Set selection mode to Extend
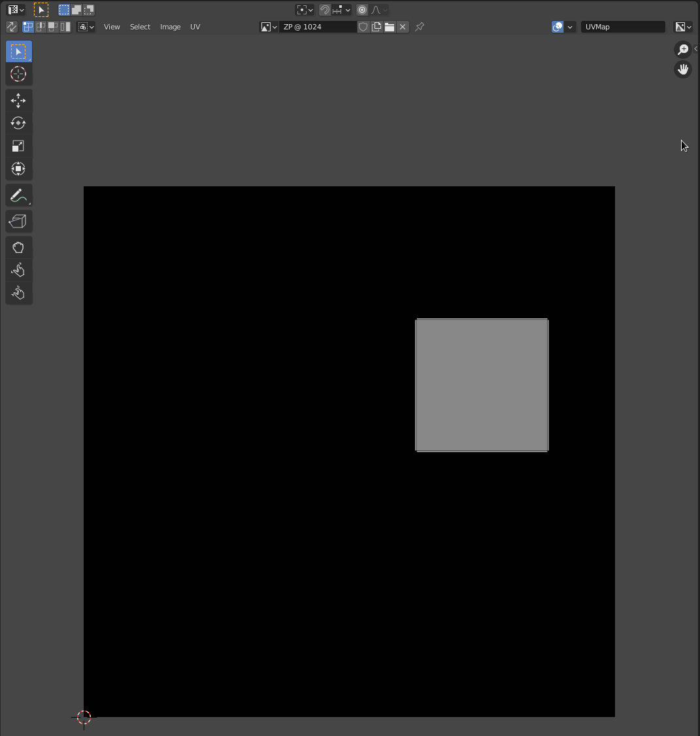Screen dimensions: 700x736 coord(76,10)
